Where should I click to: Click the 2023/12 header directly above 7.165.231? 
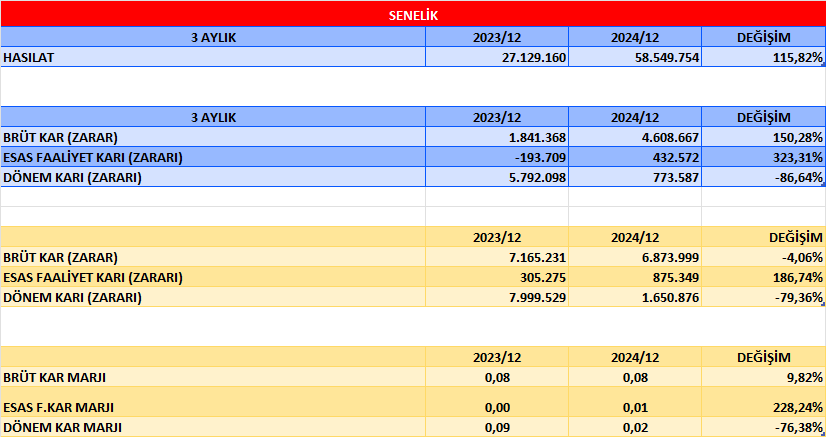[x=497, y=237]
